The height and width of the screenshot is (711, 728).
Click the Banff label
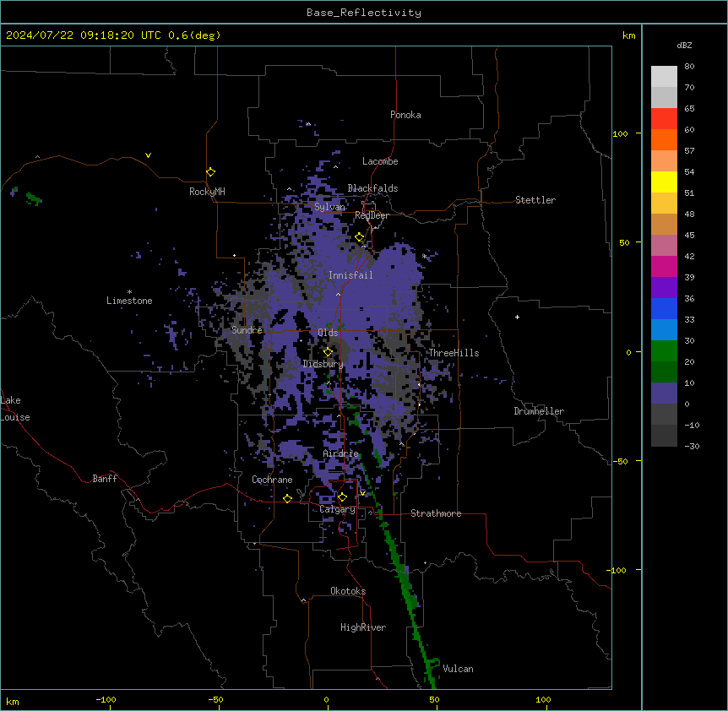pos(105,479)
